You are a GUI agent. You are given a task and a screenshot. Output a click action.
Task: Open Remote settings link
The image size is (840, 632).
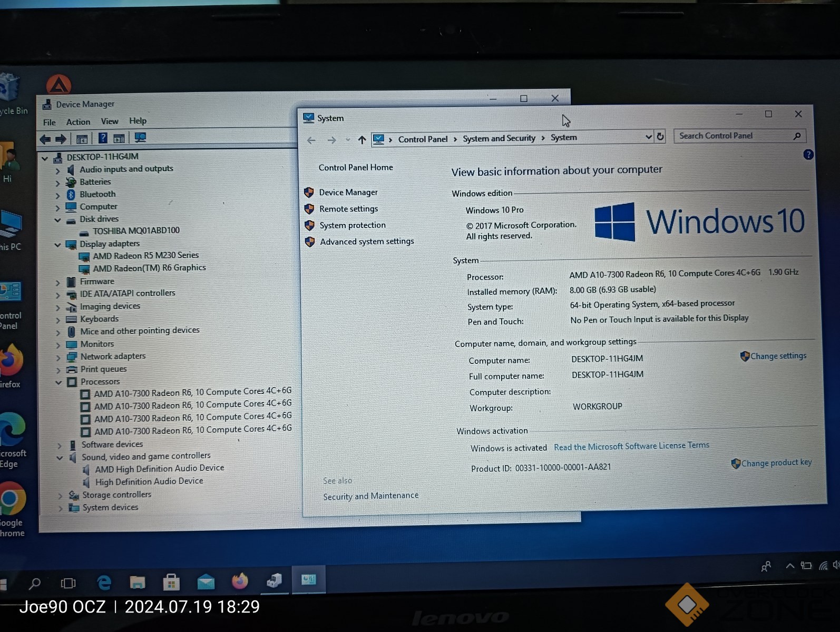(348, 209)
